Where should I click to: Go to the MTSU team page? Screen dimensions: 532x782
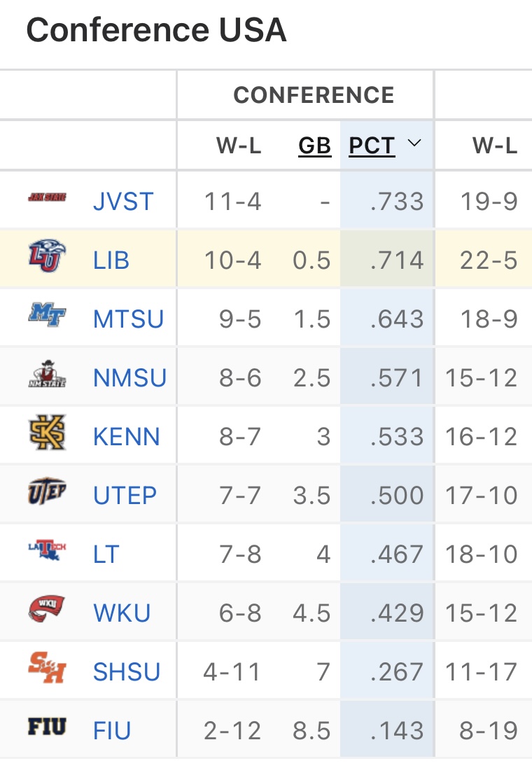click(128, 320)
